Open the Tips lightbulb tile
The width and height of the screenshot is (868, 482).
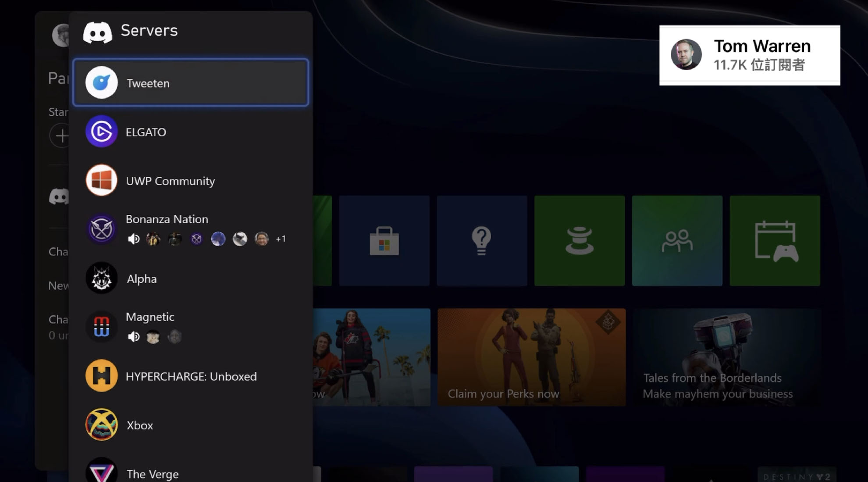[482, 241]
